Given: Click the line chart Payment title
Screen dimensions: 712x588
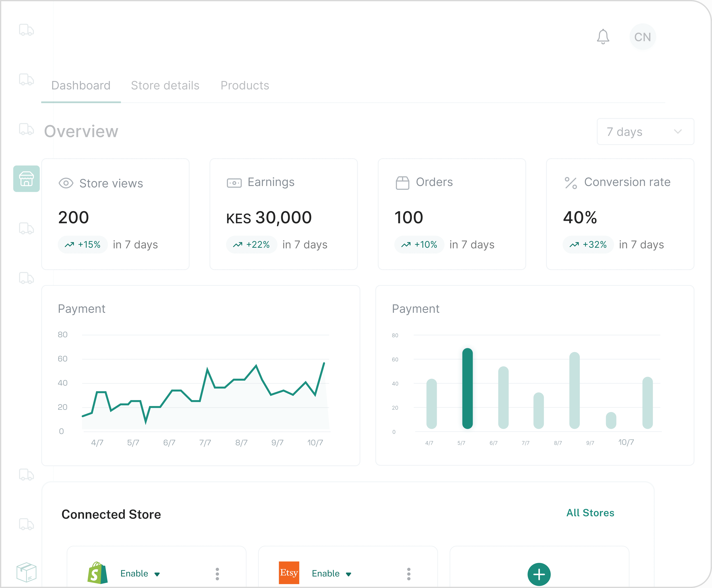Looking at the screenshot, I should 82,309.
